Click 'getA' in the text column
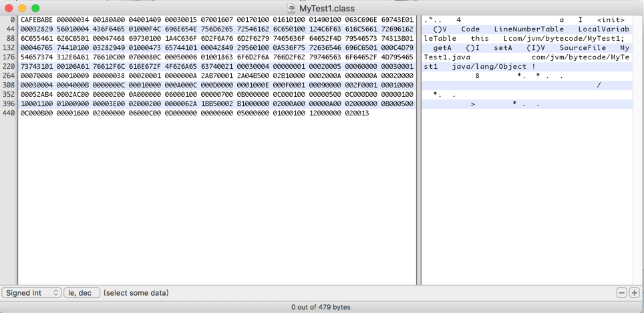The width and height of the screenshot is (644, 313). click(x=442, y=48)
